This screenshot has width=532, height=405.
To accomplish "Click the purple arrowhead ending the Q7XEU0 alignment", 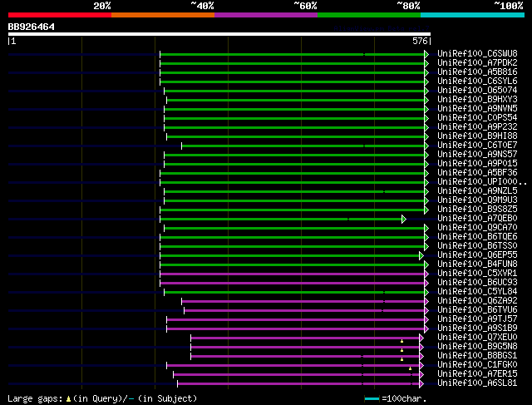I will click(x=421, y=338).
